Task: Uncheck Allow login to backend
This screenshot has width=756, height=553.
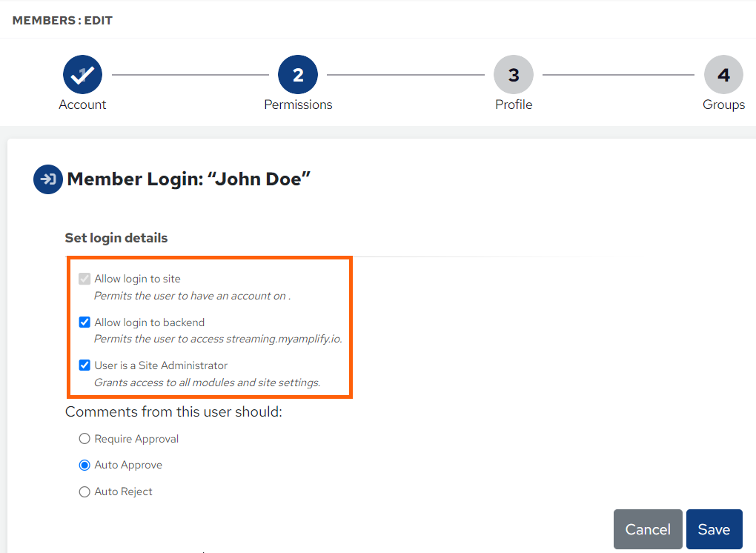Action: (84, 322)
